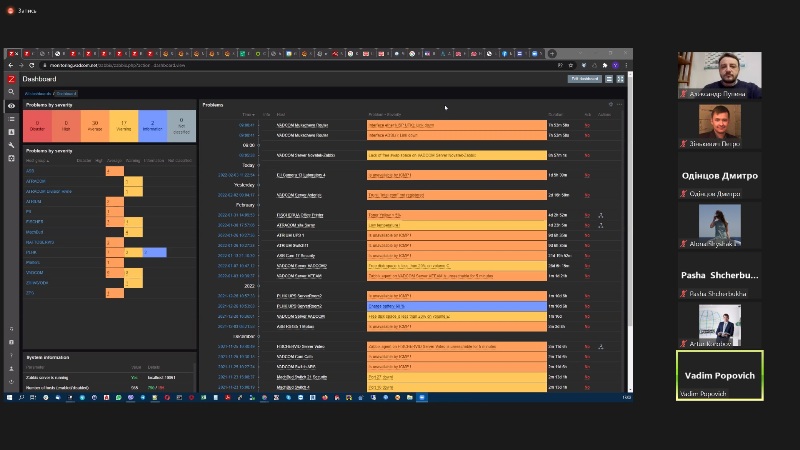This screenshot has width=800, height=450.
Task: Sort problems by the Time column header
Action: tap(248, 114)
